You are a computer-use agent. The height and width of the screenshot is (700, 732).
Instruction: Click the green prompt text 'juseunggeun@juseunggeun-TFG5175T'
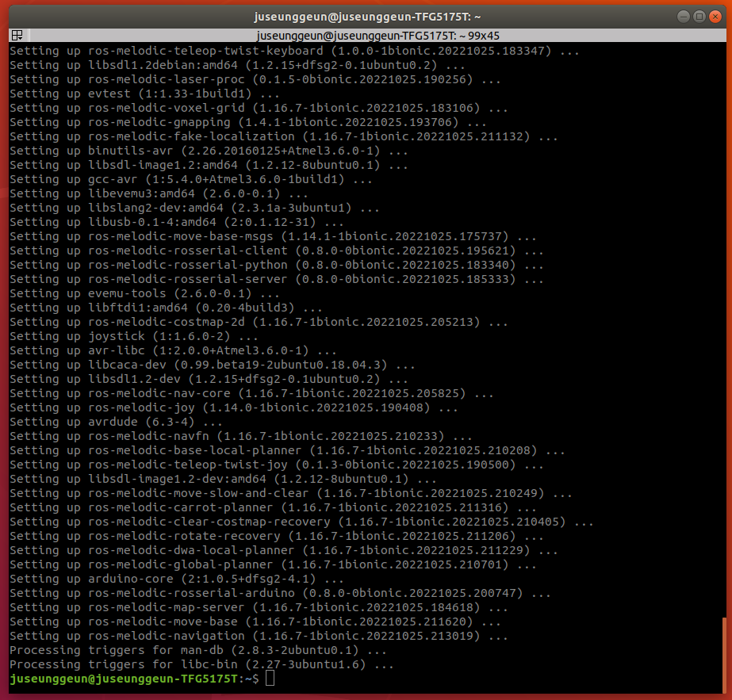(124, 679)
